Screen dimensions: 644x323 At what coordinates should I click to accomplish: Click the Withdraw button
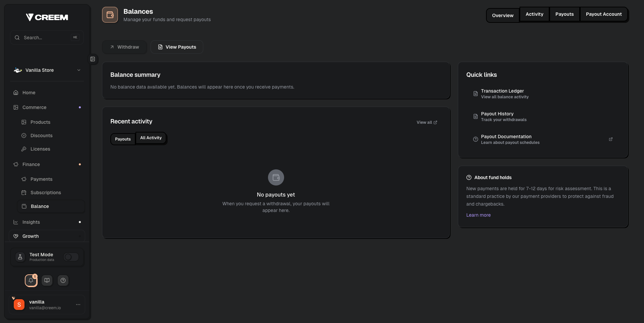(x=124, y=47)
